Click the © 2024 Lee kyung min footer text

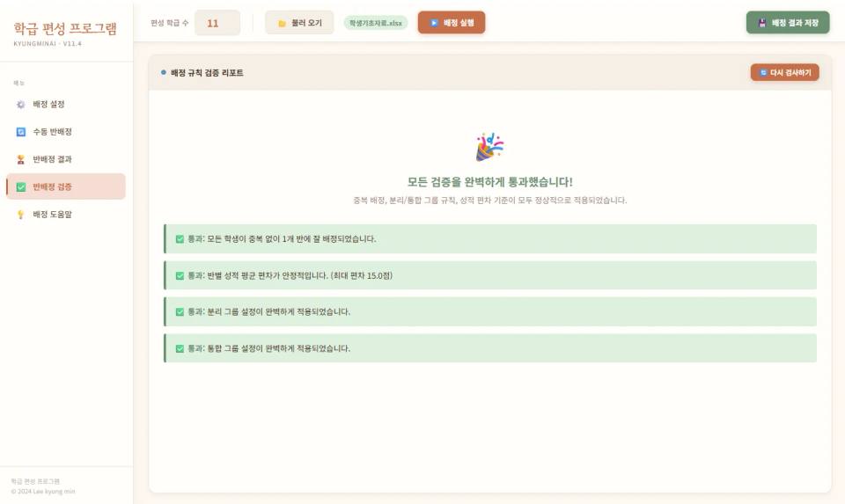point(43,491)
